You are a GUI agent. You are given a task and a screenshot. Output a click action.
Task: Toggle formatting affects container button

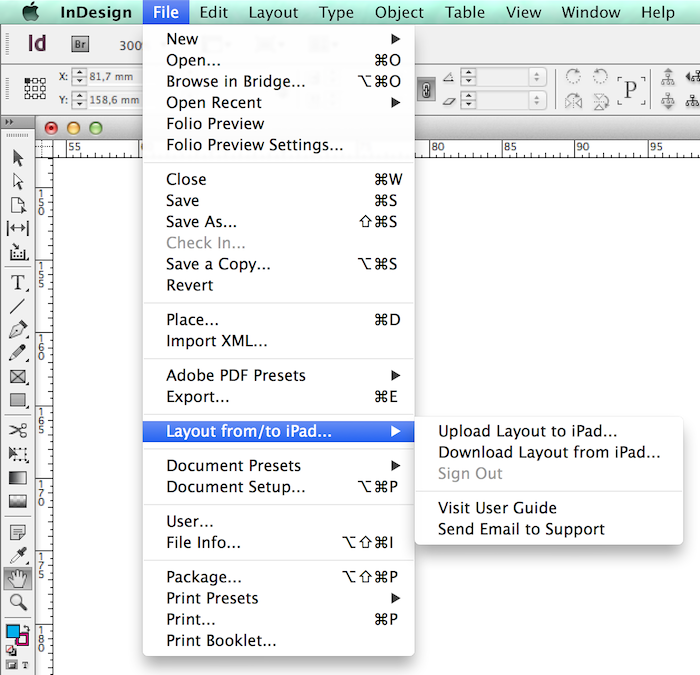(12, 665)
